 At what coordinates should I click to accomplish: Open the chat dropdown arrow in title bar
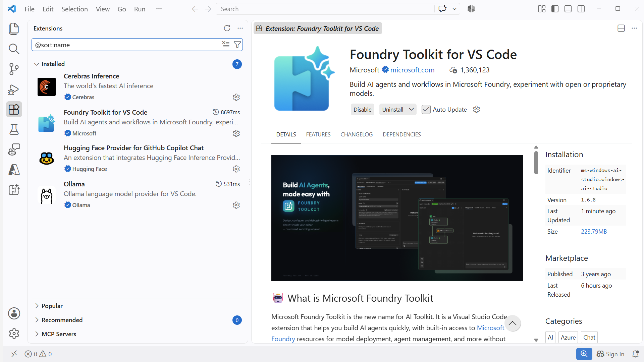pos(454,9)
